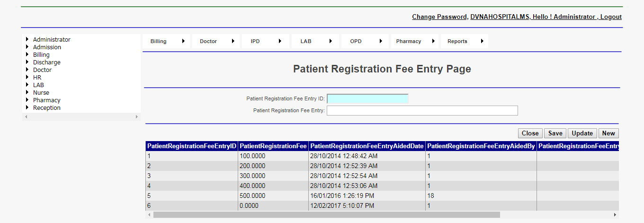This screenshot has height=223, width=644.
Task: Click the Logout link
Action: click(x=611, y=17)
